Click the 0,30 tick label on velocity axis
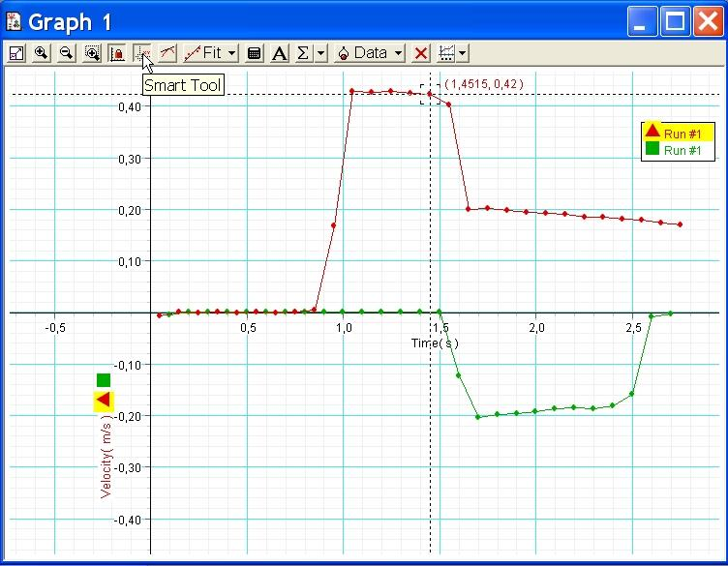This screenshot has height=566, width=728. coord(129,159)
